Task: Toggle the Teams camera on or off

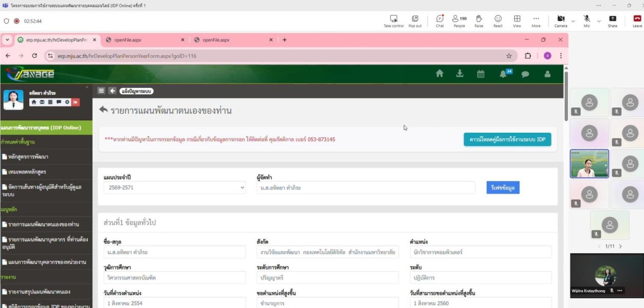Action: click(x=560, y=21)
